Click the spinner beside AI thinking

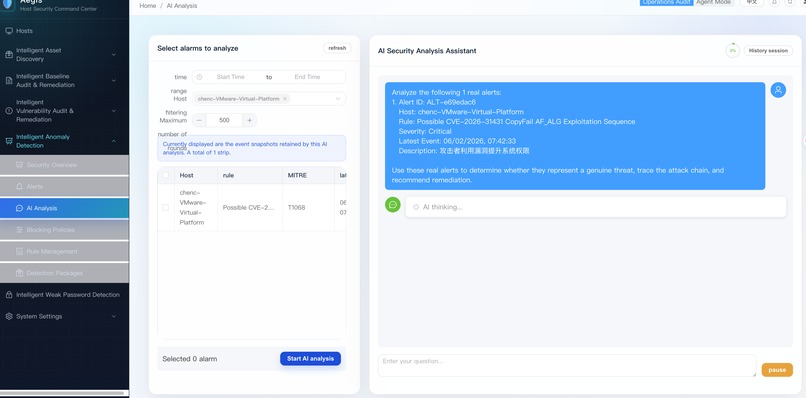[x=416, y=207]
